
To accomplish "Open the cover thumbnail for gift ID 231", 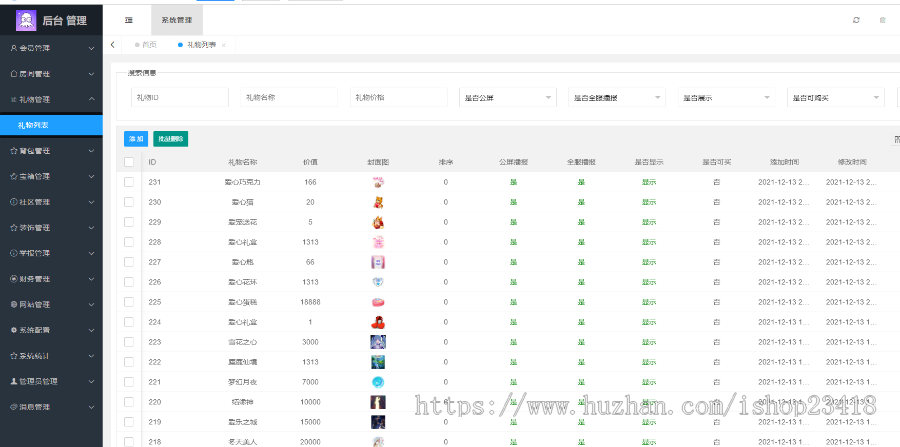I will 378,182.
